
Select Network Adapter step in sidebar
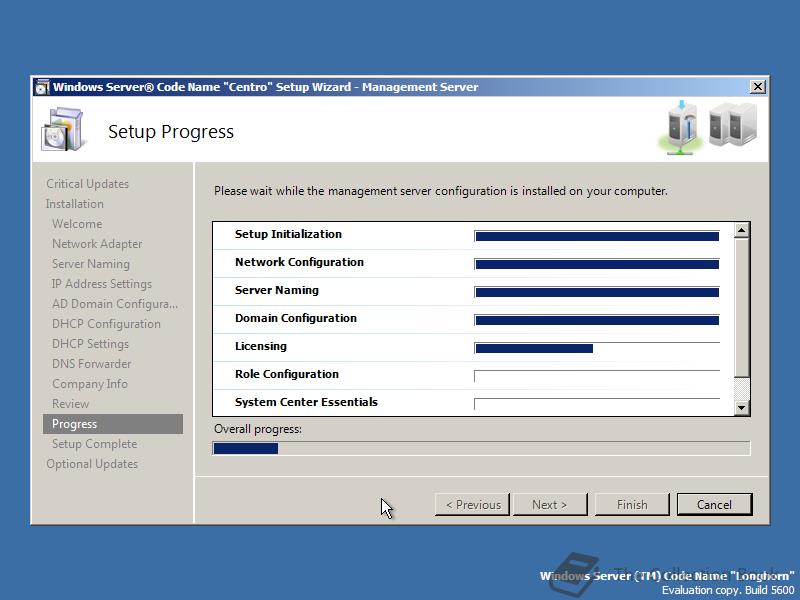[97, 244]
